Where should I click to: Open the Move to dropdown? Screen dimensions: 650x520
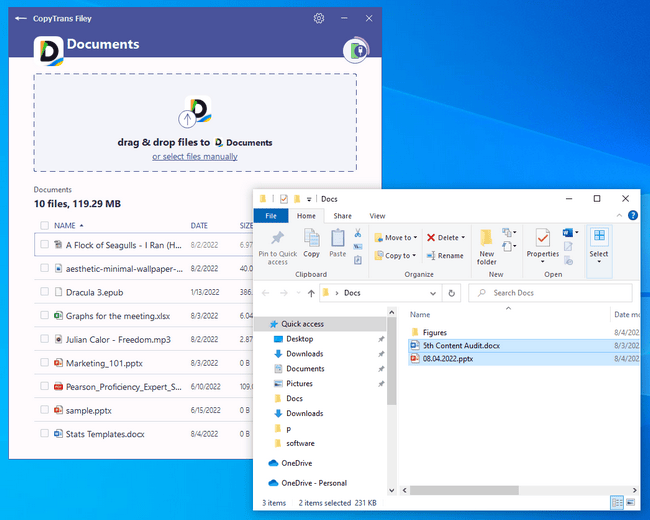coord(395,238)
